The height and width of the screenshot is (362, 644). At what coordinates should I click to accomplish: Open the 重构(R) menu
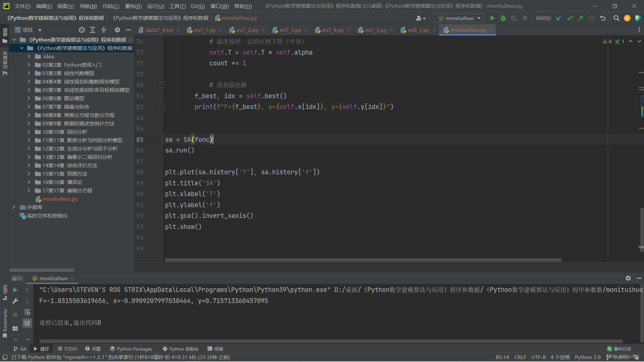click(133, 6)
